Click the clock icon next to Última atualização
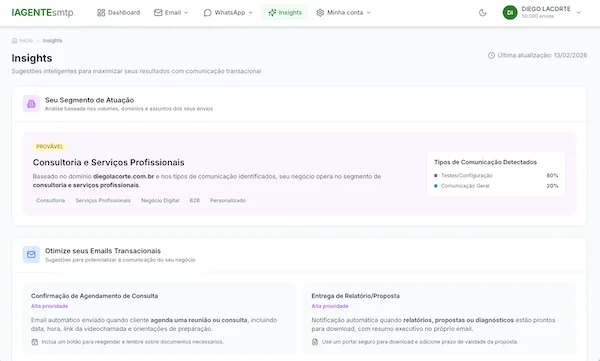Image resolution: width=600 pixels, height=361 pixels. point(491,56)
